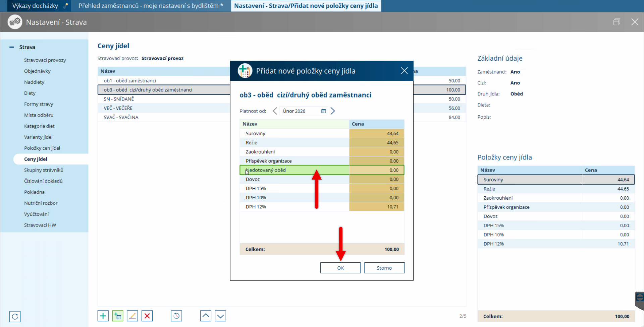The width and height of the screenshot is (644, 327).
Task: Open Varianty jídel in sidebar
Action: 38,137
